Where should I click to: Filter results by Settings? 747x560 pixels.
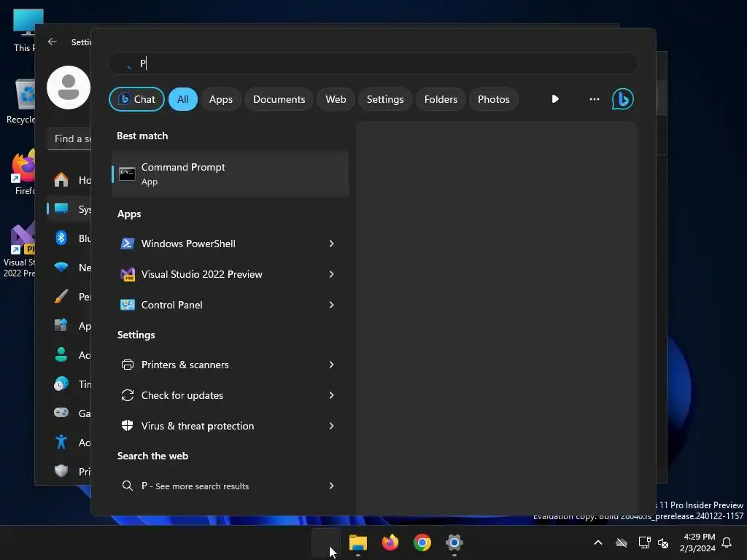coord(385,99)
